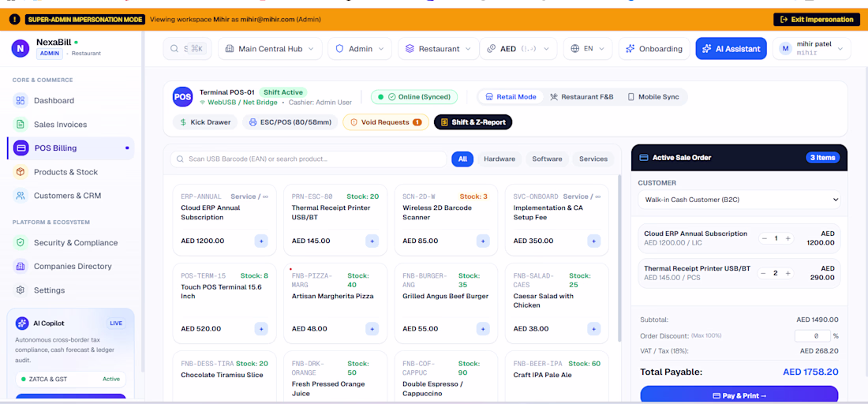Open the Walk-in Cash Customer dropdown

[739, 200]
